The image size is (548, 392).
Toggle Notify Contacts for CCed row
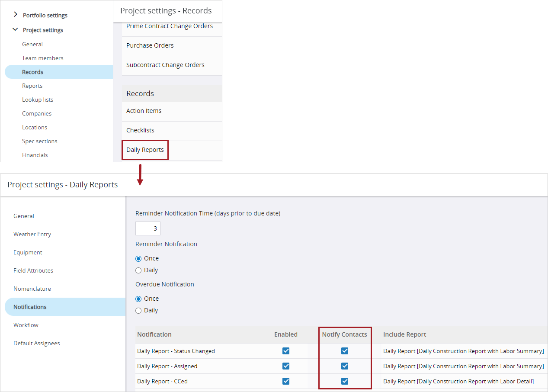345,381
